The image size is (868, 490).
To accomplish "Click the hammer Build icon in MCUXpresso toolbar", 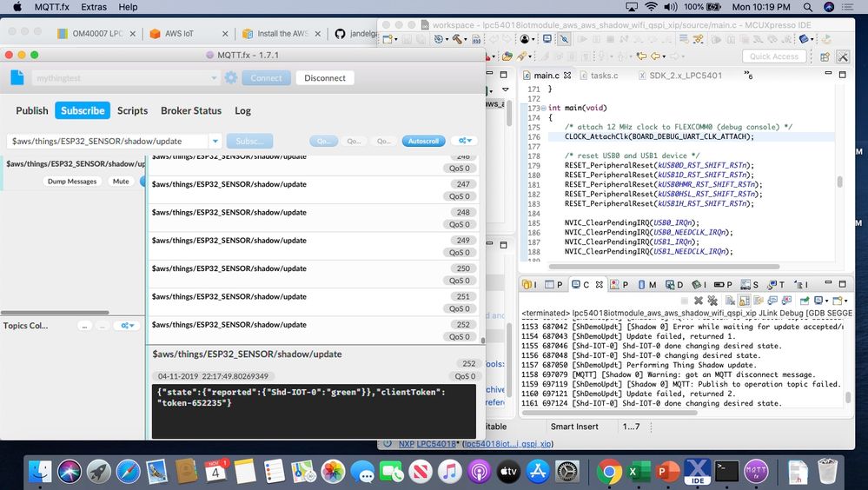I will click(x=457, y=39).
